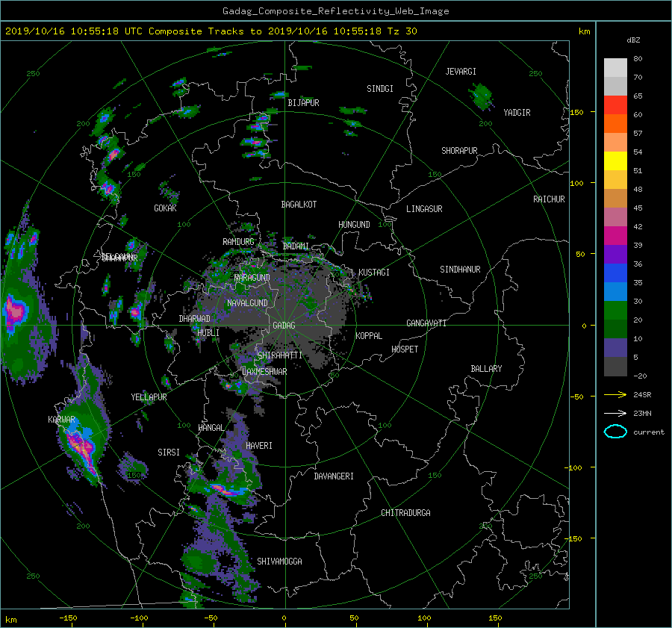Image resolution: width=672 pixels, height=628 pixels.
Task: Click the DAVANGERI city label
Action: click(334, 476)
